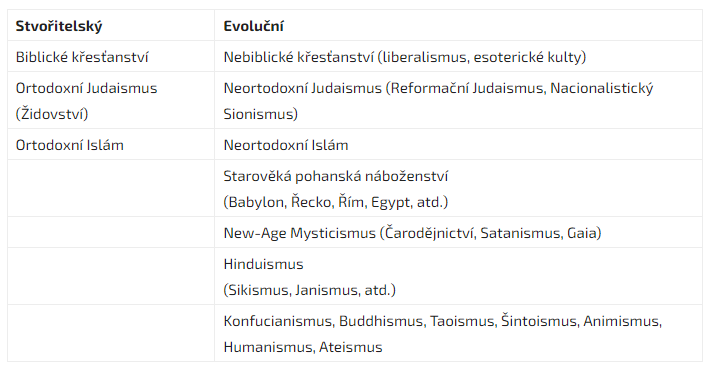Click the Evoluční column header
Screen dimensions: 707x367
click(458, 26)
